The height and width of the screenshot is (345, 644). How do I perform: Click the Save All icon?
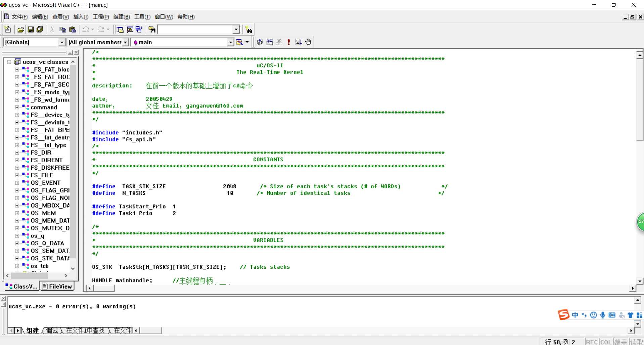click(x=40, y=30)
